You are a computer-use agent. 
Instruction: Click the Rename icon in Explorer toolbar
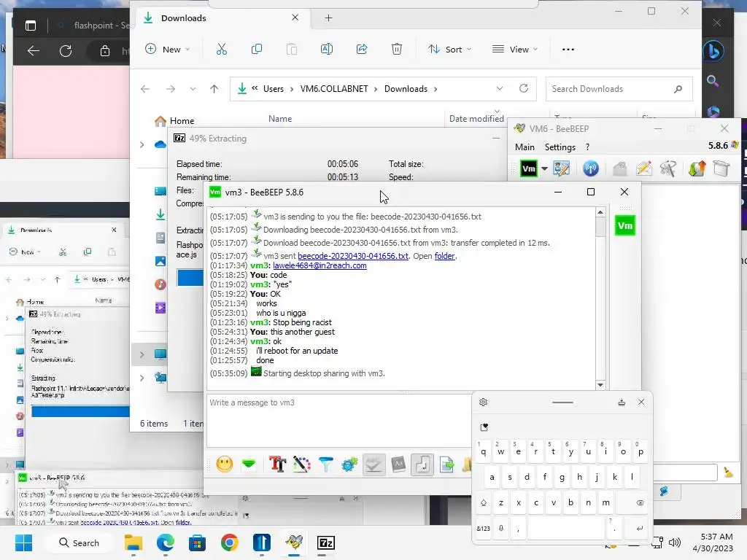(x=326, y=49)
